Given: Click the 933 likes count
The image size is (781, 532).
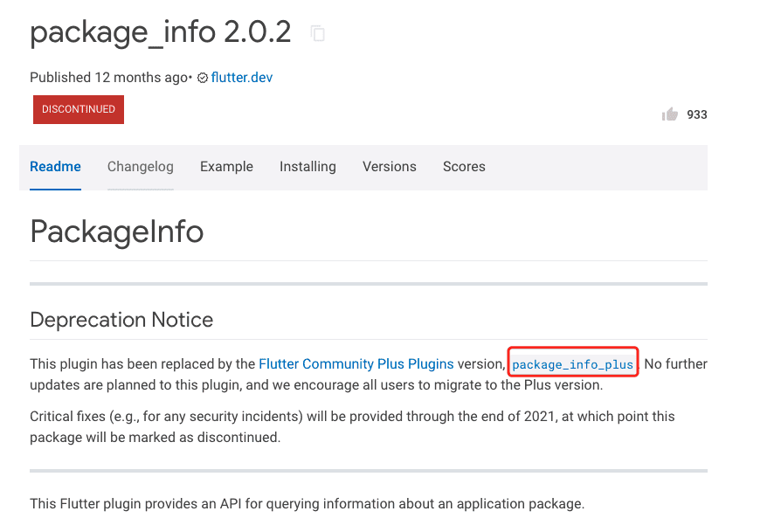Looking at the screenshot, I should (x=697, y=114).
